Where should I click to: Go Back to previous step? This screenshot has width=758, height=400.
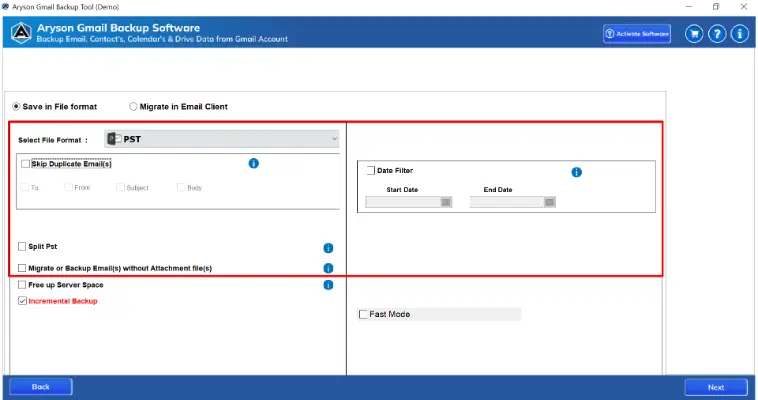click(x=41, y=387)
